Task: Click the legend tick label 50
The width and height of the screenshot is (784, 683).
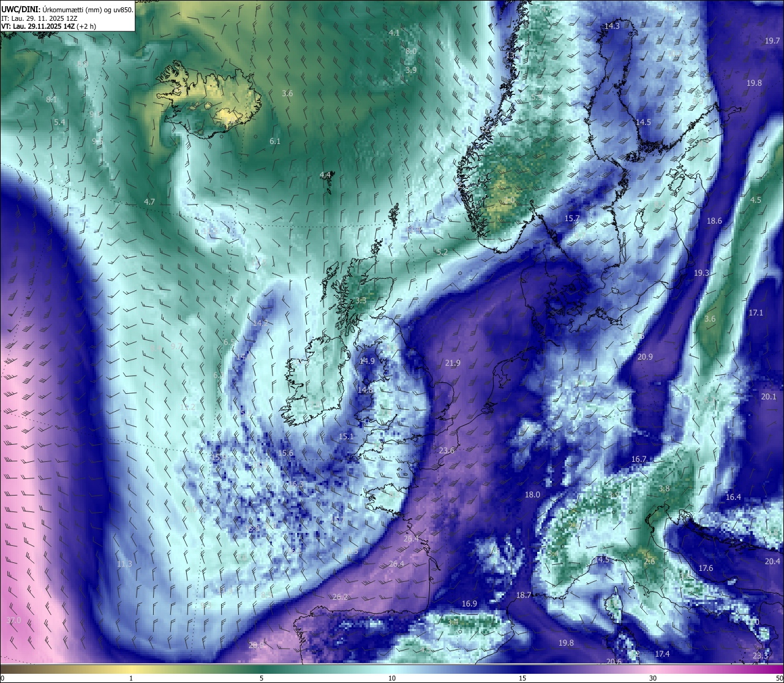Action: [x=779, y=678]
